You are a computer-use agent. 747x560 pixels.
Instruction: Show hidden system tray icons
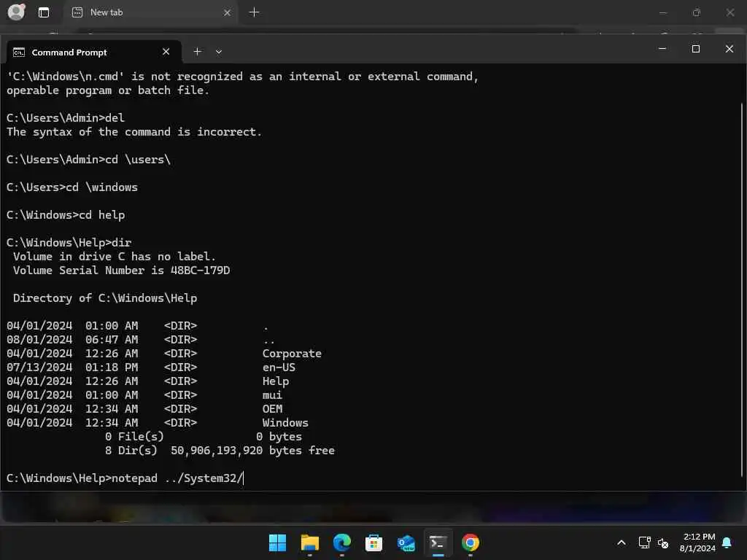(622, 542)
